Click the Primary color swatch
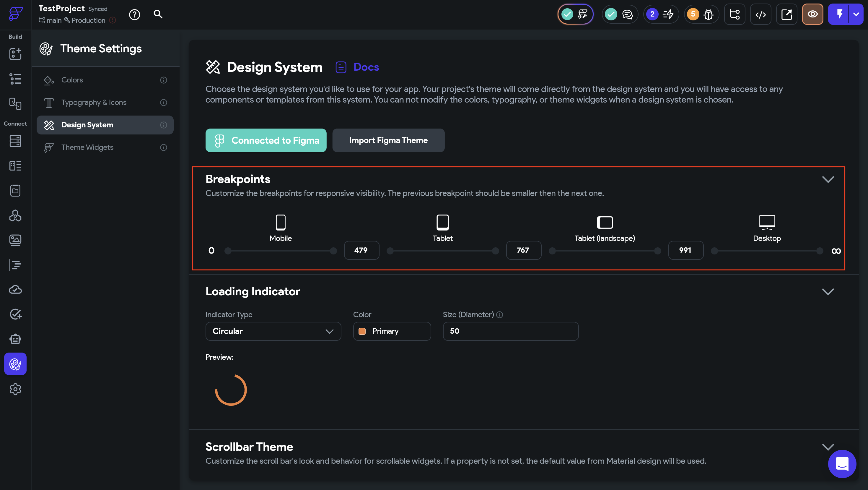This screenshot has height=490, width=868. coord(362,331)
